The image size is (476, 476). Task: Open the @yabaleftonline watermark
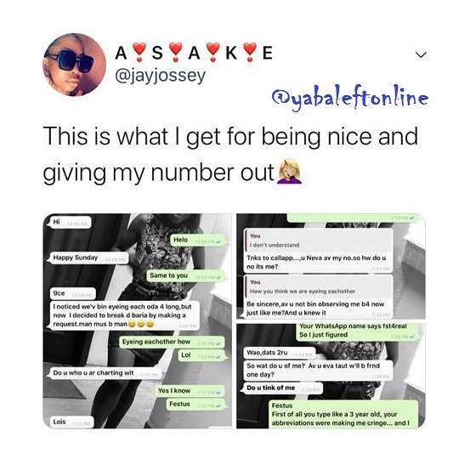350,98
